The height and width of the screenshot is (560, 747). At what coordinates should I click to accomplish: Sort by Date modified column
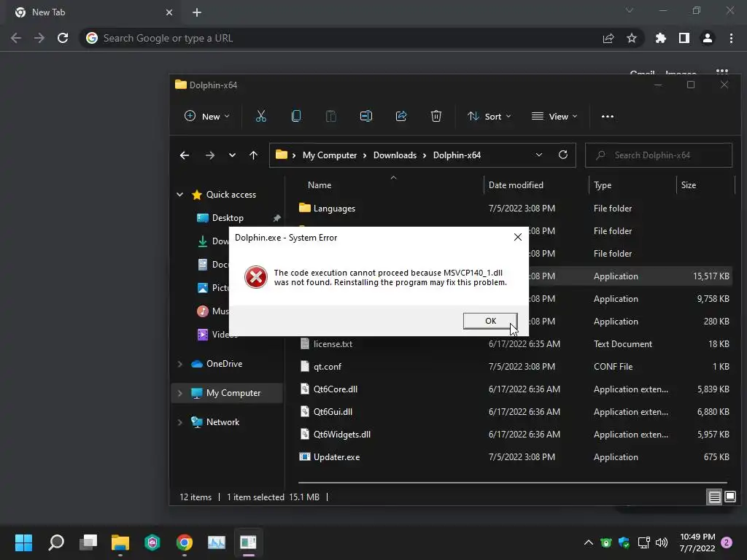(516, 185)
